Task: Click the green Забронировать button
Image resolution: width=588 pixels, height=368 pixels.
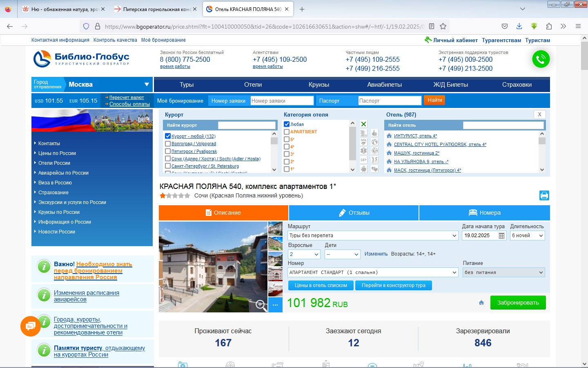Action: [x=518, y=303]
